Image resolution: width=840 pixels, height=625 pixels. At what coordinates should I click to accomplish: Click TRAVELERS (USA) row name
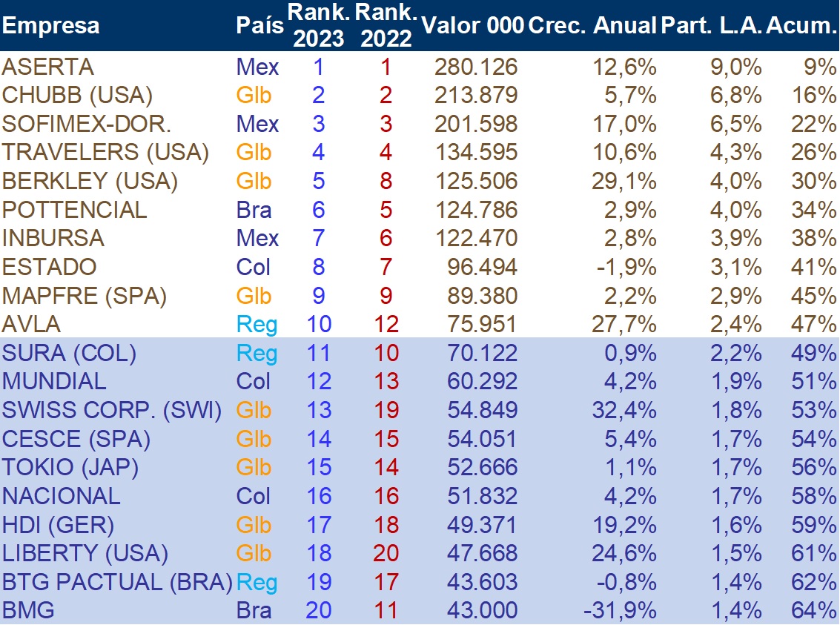(x=105, y=152)
